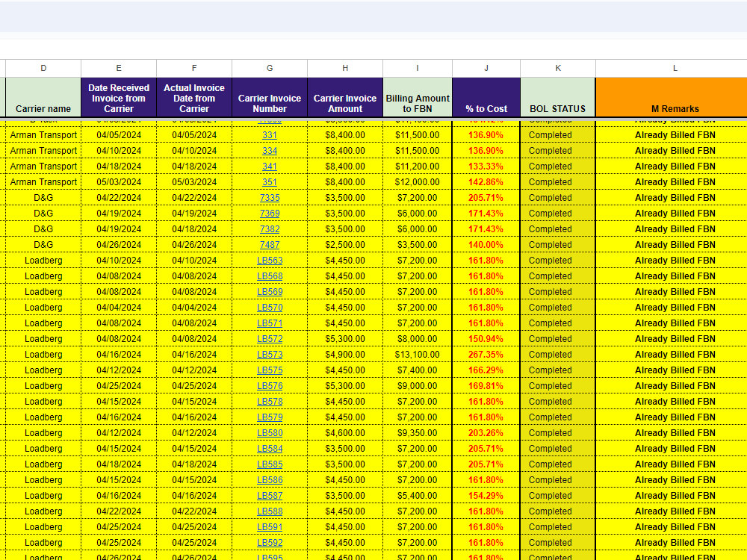Open D&G invoice link 7382
The width and height of the screenshot is (747, 560).
[270, 229]
